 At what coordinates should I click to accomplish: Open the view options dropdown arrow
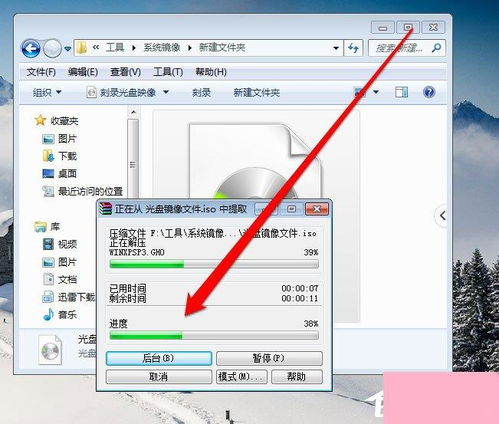(x=376, y=92)
